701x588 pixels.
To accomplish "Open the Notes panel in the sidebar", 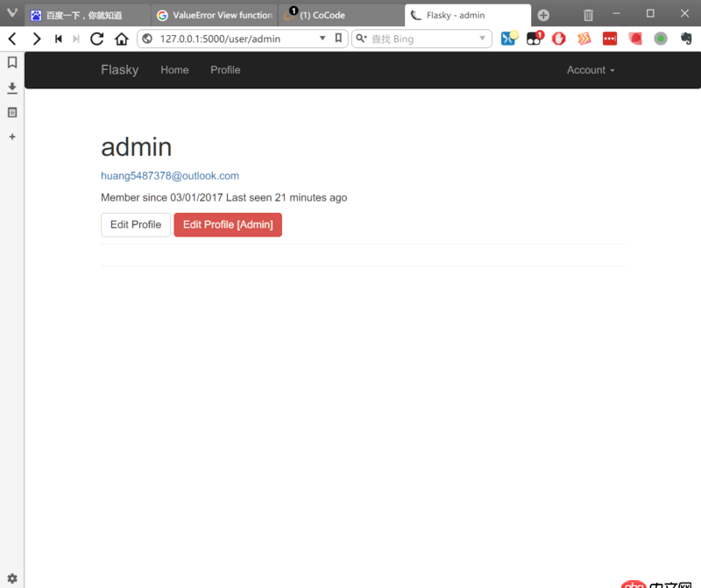I will click(x=11, y=112).
